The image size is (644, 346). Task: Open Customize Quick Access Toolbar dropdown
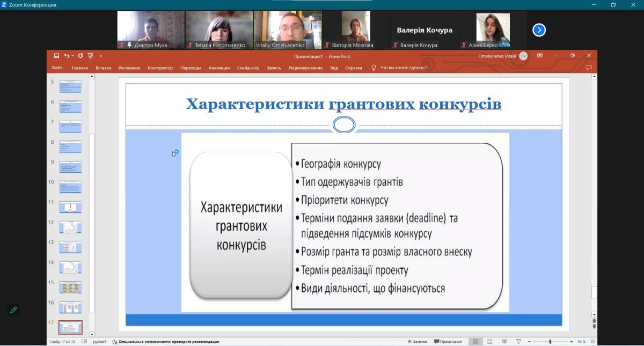point(100,56)
